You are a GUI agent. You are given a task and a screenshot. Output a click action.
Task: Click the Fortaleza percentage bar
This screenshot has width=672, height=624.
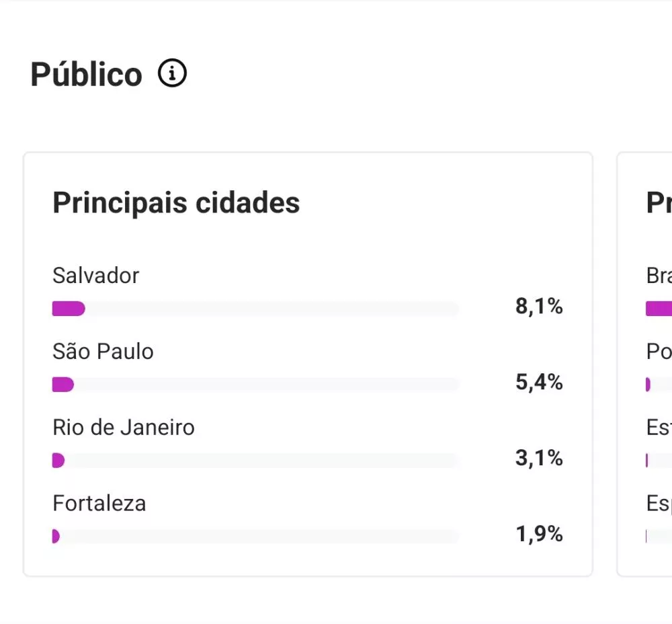coord(255,537)
